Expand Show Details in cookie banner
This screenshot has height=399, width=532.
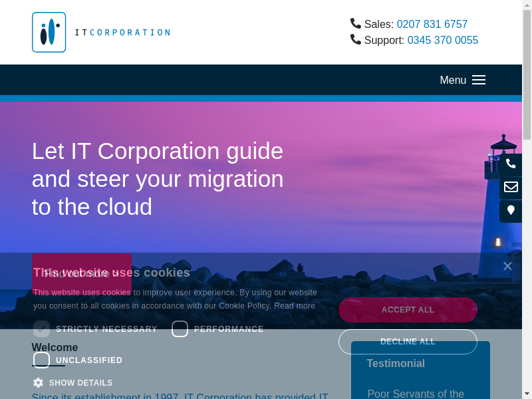[80, 383]
